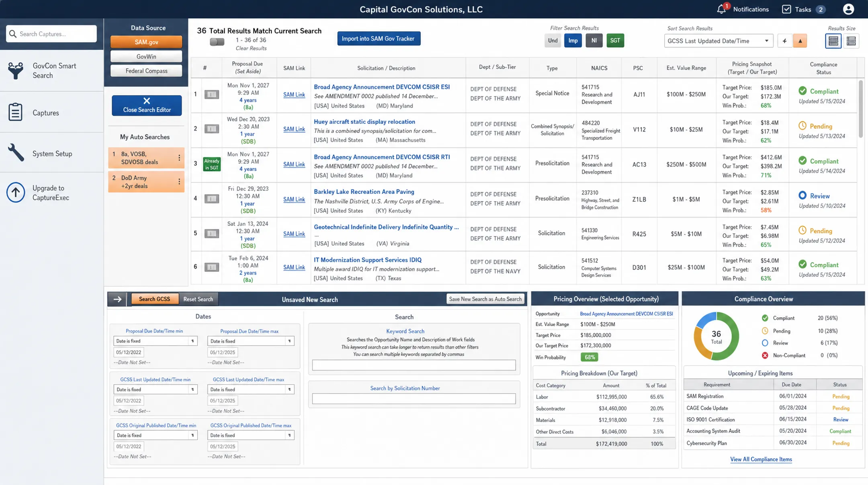Select SAM.gov data source
This screenshot has height=485, width=868.
146,42
